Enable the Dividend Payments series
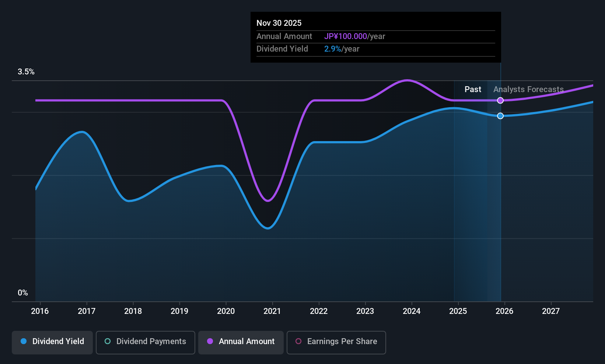The image size is (605, 364). point(146,342)
